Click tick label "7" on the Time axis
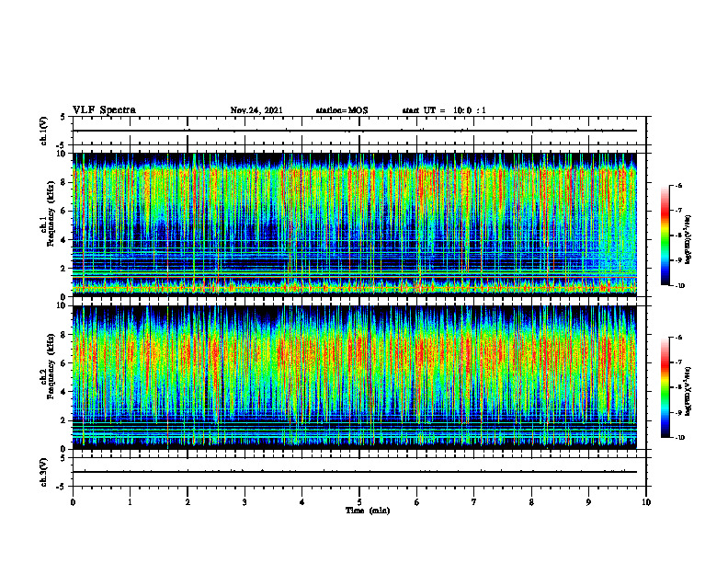 [x=474, y=502]
